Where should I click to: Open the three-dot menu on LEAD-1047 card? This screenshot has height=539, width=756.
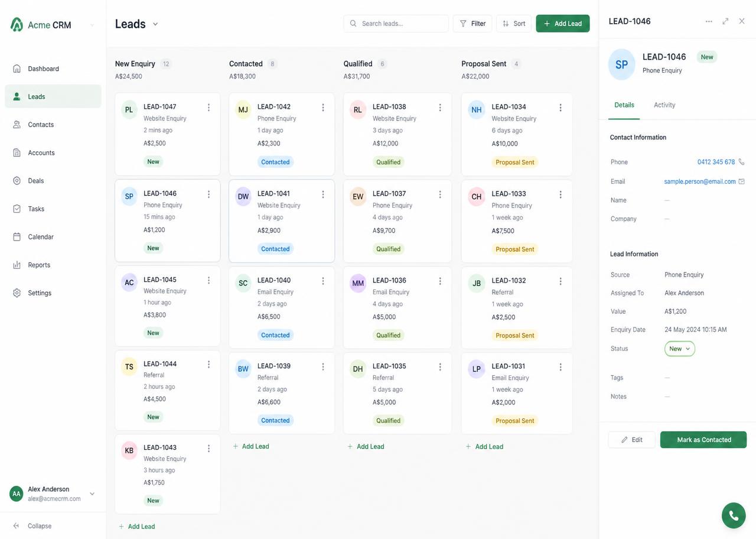tap(208, 108)
